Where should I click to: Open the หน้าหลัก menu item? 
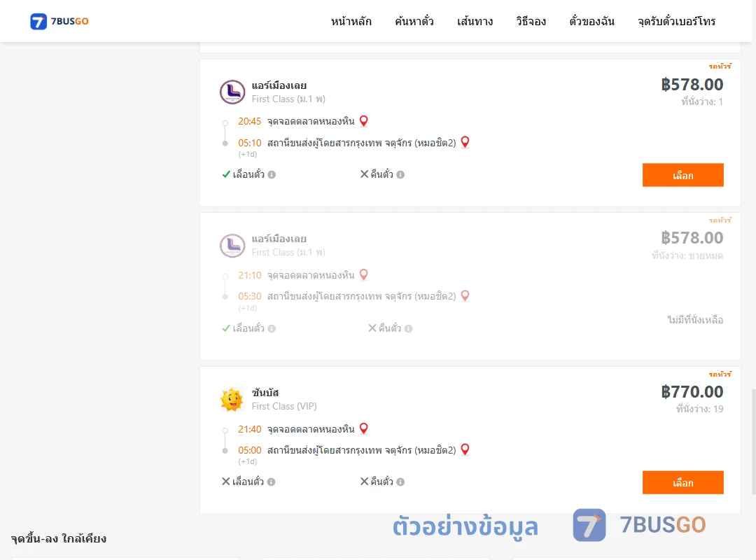pyautogui.click(x=351, y=21)
